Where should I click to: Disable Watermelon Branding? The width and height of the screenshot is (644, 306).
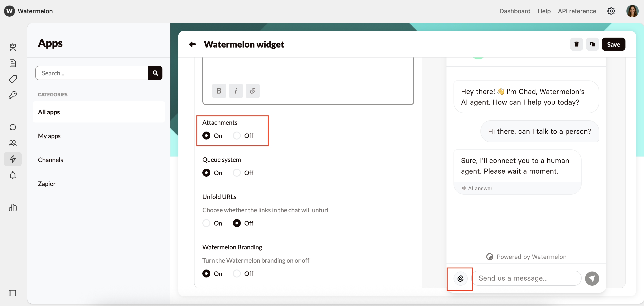(237, 273)
